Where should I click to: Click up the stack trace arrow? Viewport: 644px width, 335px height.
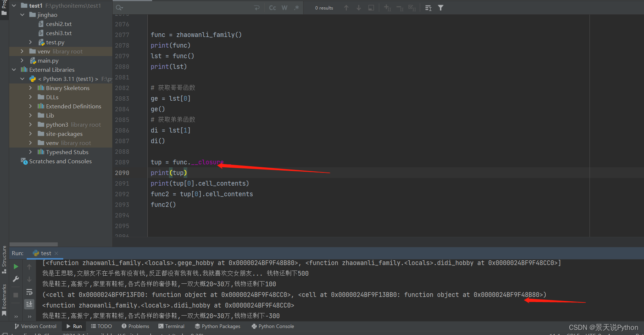(29, 267)
